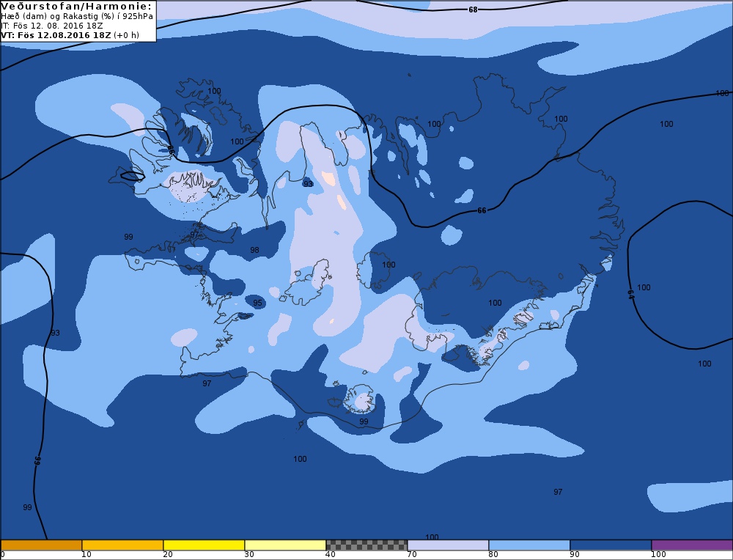Click the legend tick label 40
Screen dimensions: 733x560
pyautogui.click(x=330, y=554)
